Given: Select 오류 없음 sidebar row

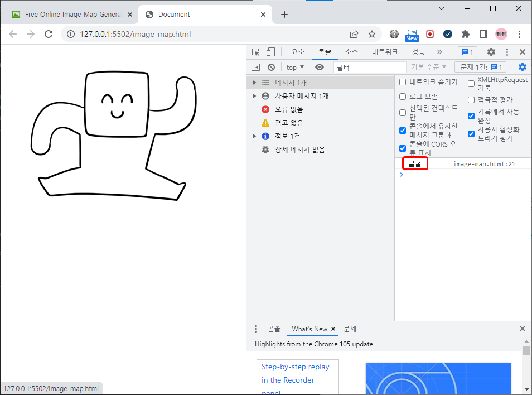Looking at the screenshot, I should coord(320,109).
